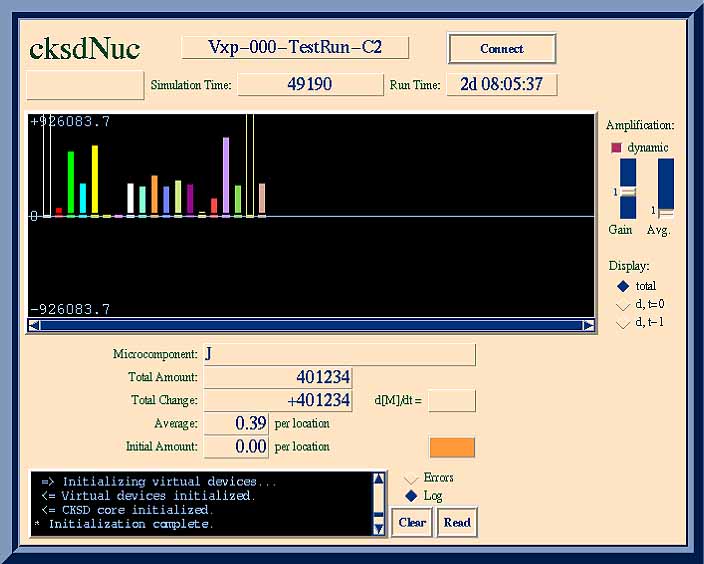
Task: Select the yellow bar in the graph
Action: point(95,180)
